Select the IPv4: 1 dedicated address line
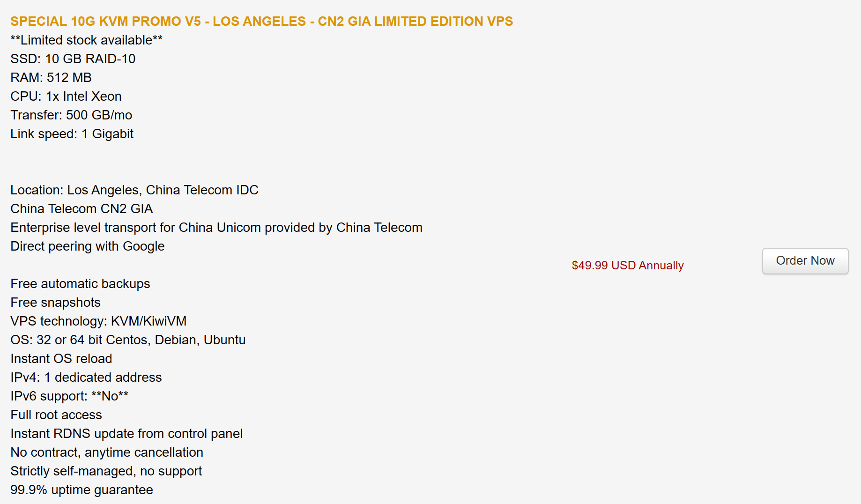The image size is (861, 504). coord(86,378)
